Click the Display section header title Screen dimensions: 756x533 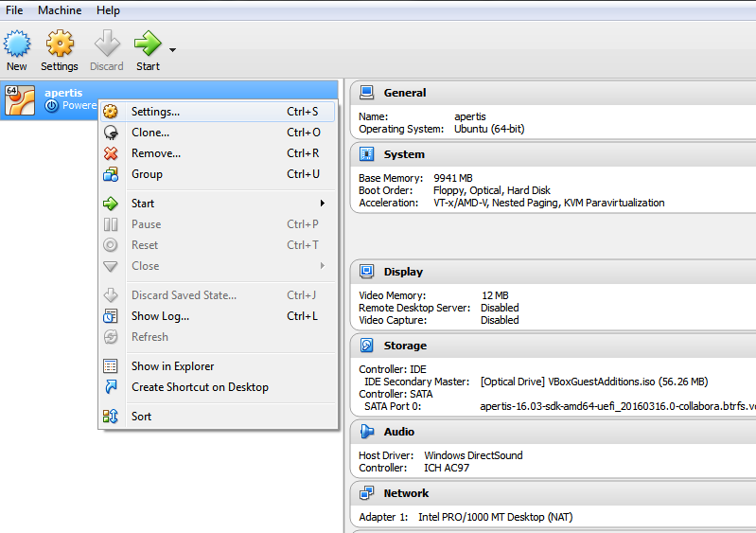tap(403, 272)
